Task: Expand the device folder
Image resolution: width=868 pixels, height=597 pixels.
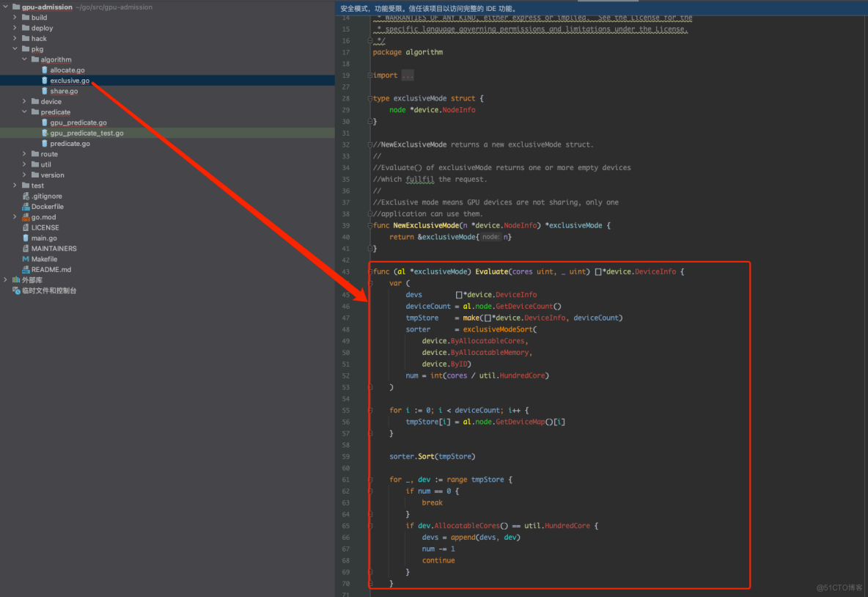Action: [25, 102]
